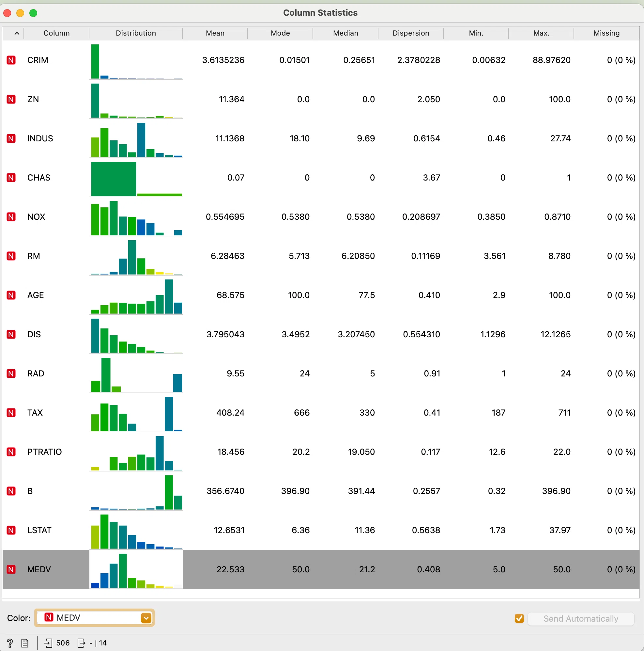The height and width of the screenshot is (651, 644).
Task: Click the numeric type icon beside CHAS
Action: [11, 178]
